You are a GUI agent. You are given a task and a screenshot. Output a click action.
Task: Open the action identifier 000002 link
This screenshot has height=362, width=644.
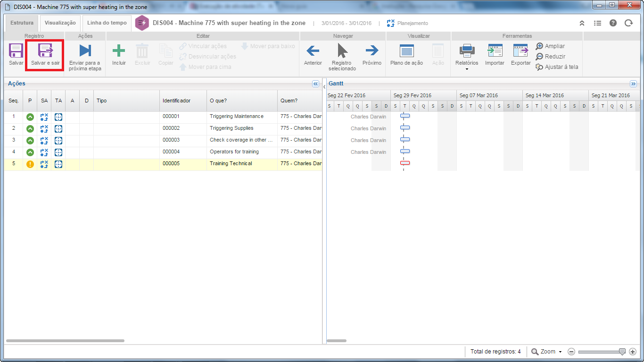pos(171,128)
